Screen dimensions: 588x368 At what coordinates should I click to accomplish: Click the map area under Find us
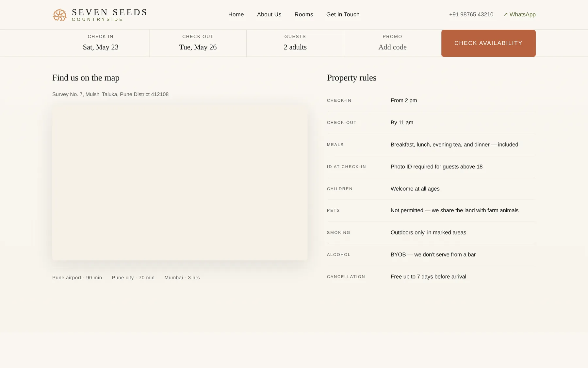180,183
